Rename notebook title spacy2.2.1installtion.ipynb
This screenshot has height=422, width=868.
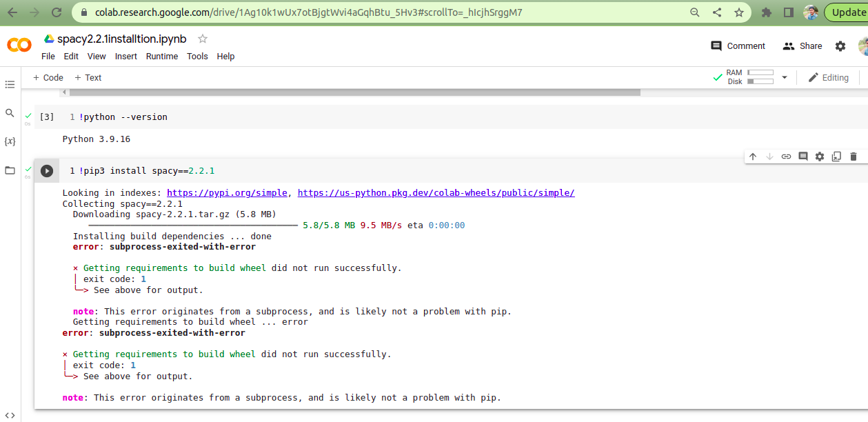coord(122,39)
